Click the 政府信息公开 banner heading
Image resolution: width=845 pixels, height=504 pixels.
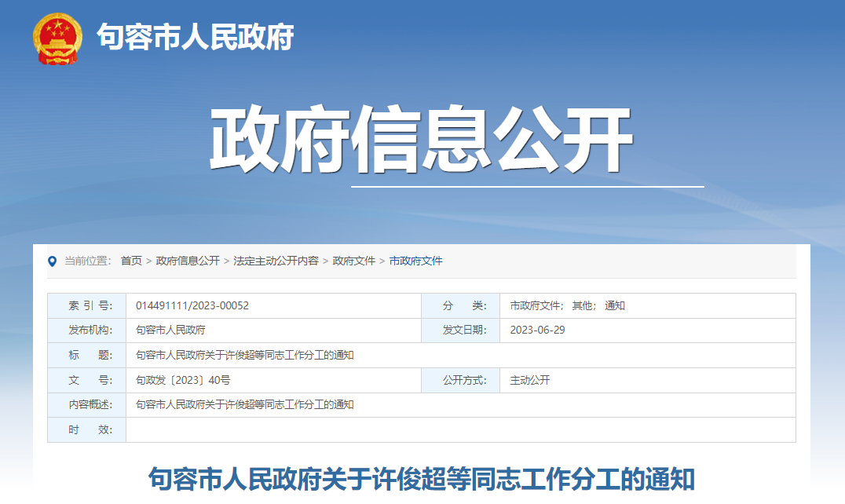(421, 140)
